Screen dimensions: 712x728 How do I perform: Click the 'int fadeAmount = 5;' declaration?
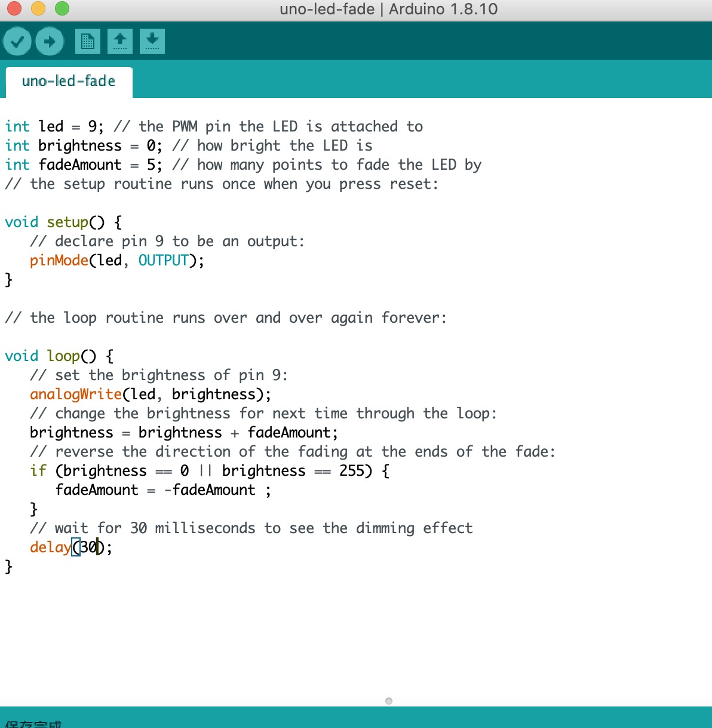84,165
